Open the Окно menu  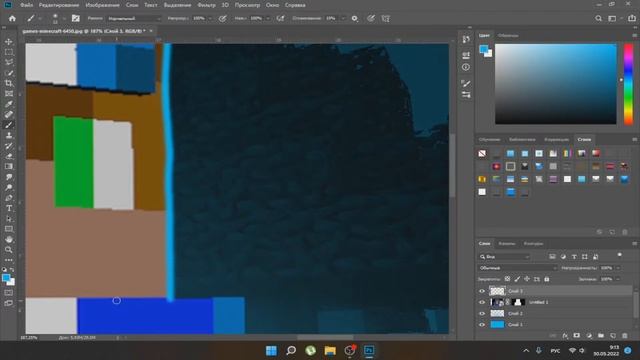click(272, 5)
